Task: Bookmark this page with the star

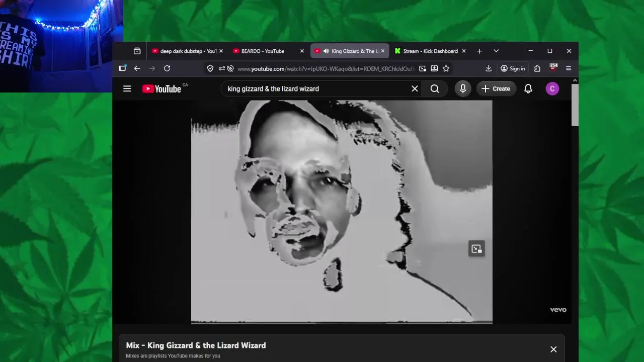Action: [x=446, y=68]
